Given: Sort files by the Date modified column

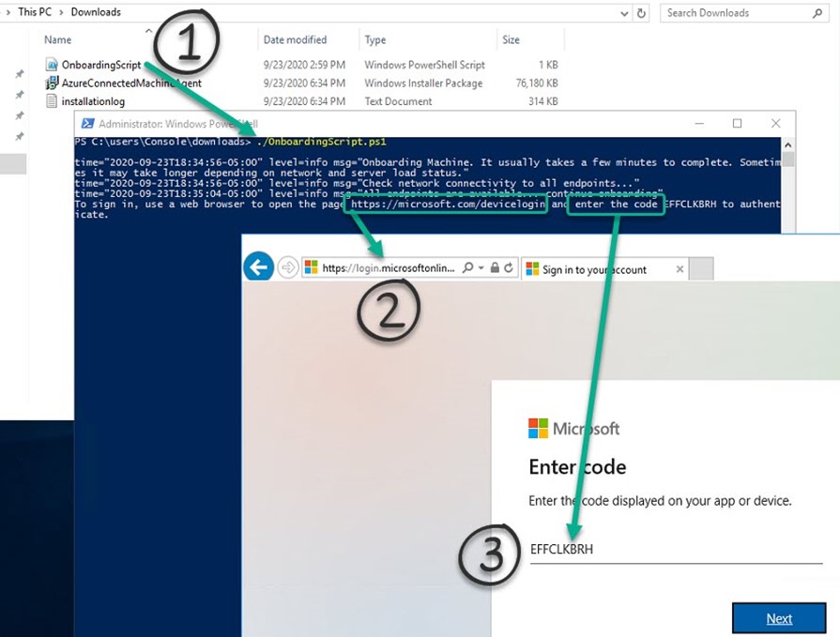Looking at the screenshot, I should coord(295,40).
